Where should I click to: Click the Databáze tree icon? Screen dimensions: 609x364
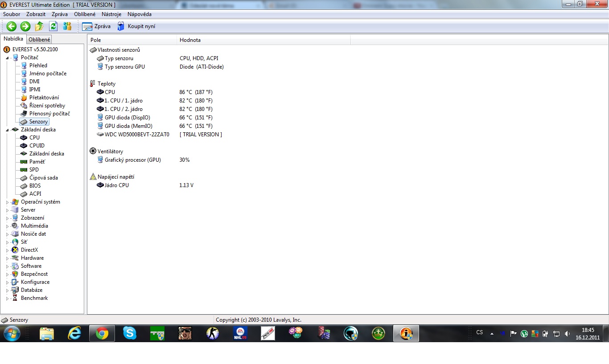coord(15,290)
